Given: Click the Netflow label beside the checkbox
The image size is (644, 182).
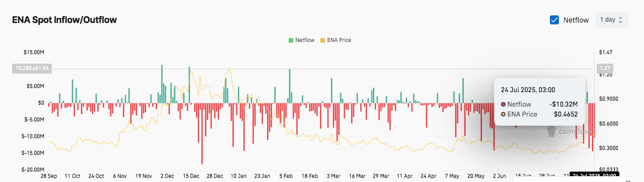Looking at the screenshot, I should [x=576, y=20].
